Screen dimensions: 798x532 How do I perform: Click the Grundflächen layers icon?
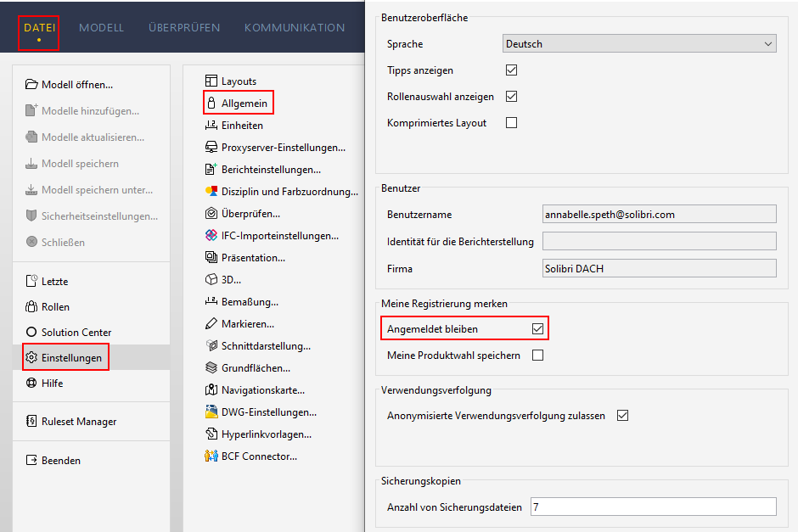point(211,367)
